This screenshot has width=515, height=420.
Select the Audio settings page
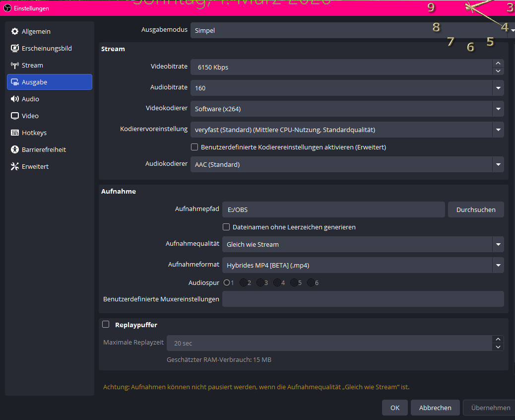coord(50,99)
